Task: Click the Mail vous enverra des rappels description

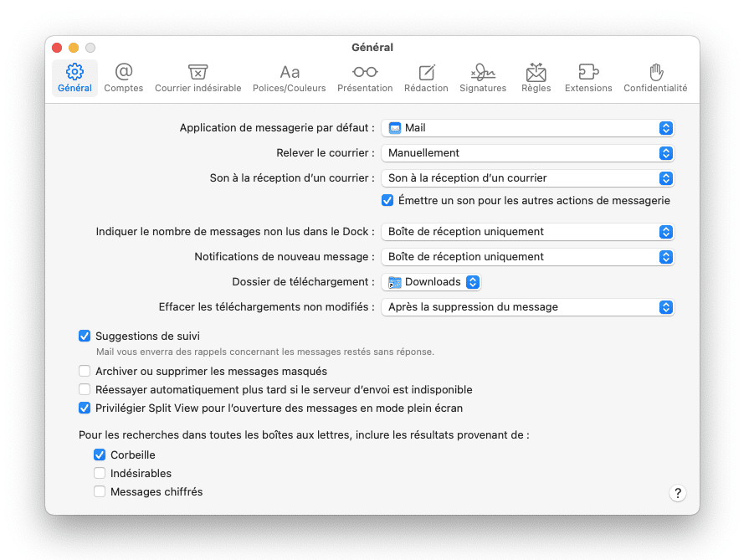Action: (265, 352)
